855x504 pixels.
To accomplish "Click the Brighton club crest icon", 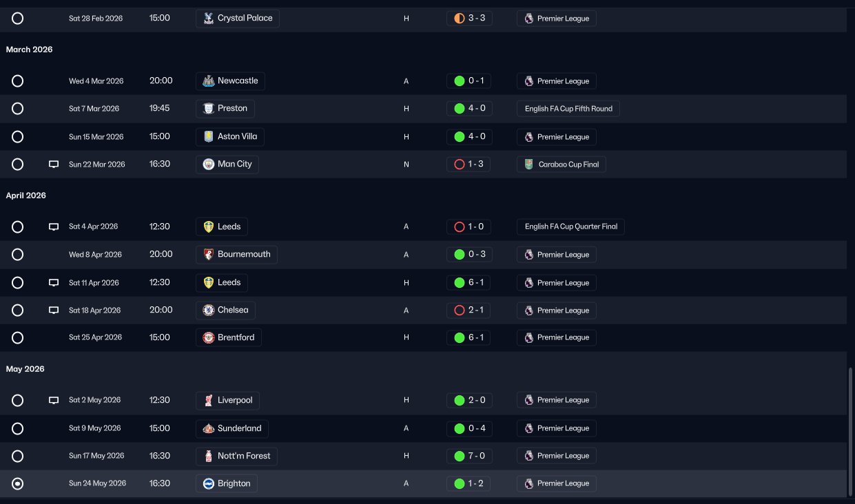I will (209, 483).
